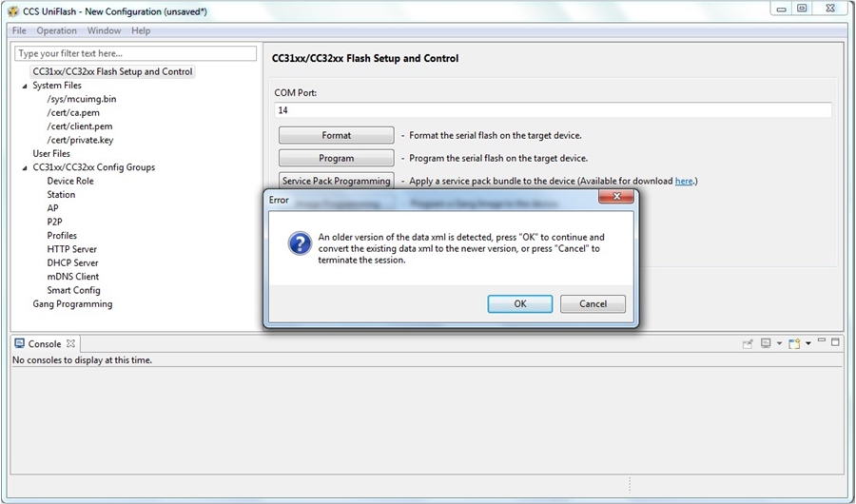This screenshot has width=856, height=504.
Task: Collapse the CC31xx/CC32xx Config Groups node
Action: click(x=25, y=167)
